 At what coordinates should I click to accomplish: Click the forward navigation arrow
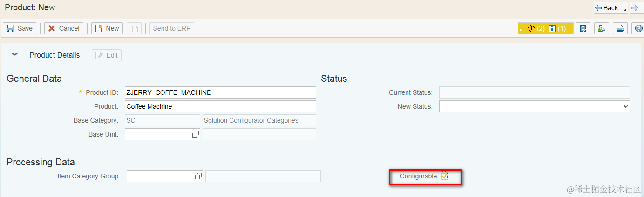pos(634,8)
